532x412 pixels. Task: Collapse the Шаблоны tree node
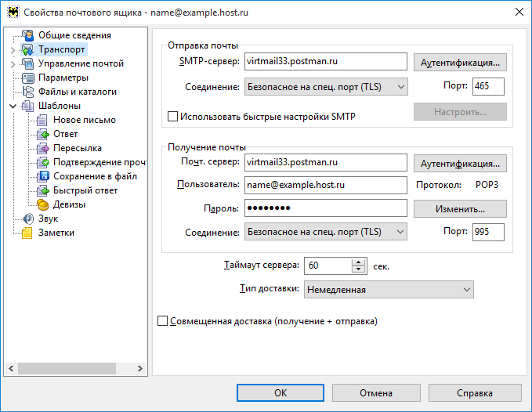[x=13, y=107]
